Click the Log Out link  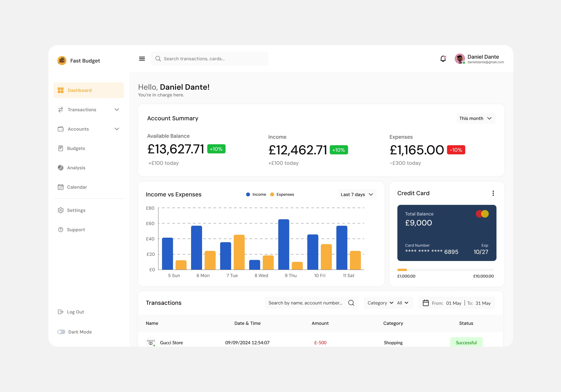click(75, 312)
